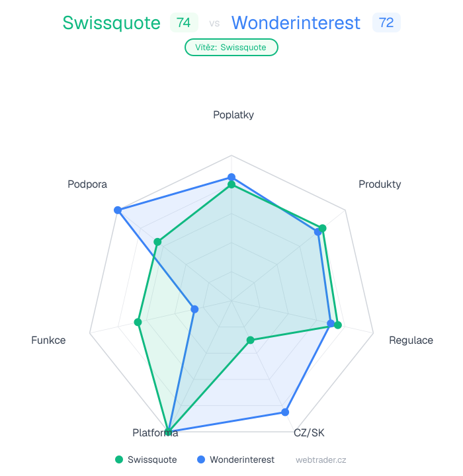Viewport: 463px width, 476px height.
Task: Click Swissquote data point on Funkce axis
Action: [138, 322]
